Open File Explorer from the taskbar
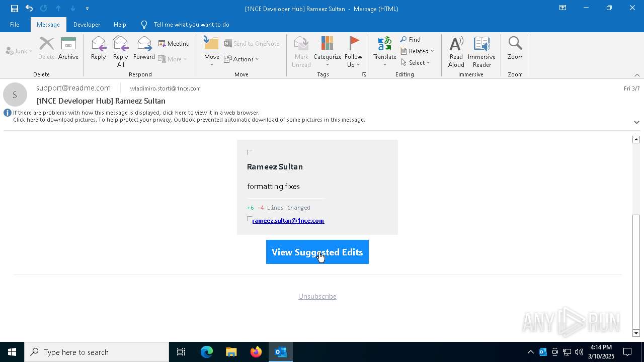Image resolution: width=644 pixels, height=362 pixels. (x=231, y=352)
